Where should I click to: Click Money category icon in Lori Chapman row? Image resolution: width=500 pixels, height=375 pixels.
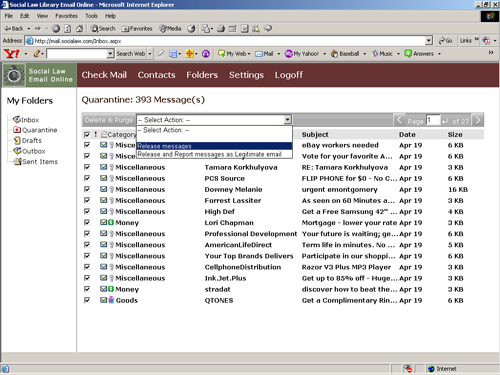(x=111, y=222)
